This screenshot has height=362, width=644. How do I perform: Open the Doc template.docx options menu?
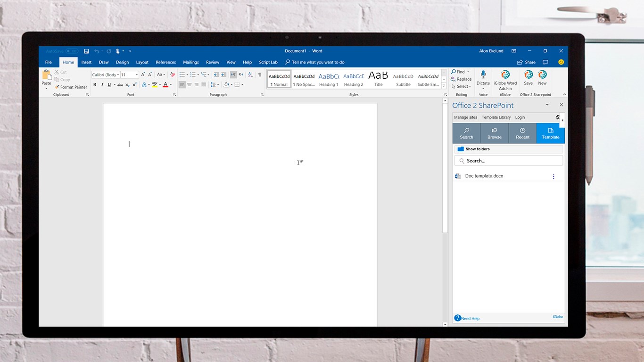tap(553, 176)
